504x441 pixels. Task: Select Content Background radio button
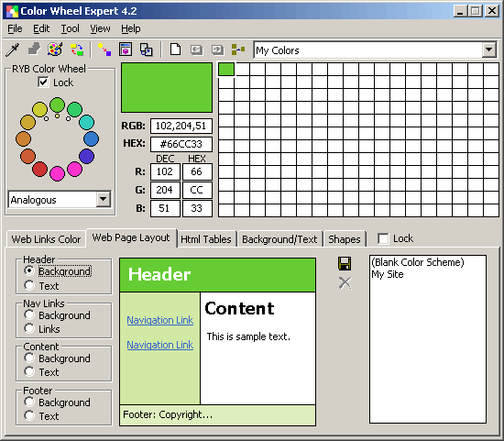pos(29,358)
